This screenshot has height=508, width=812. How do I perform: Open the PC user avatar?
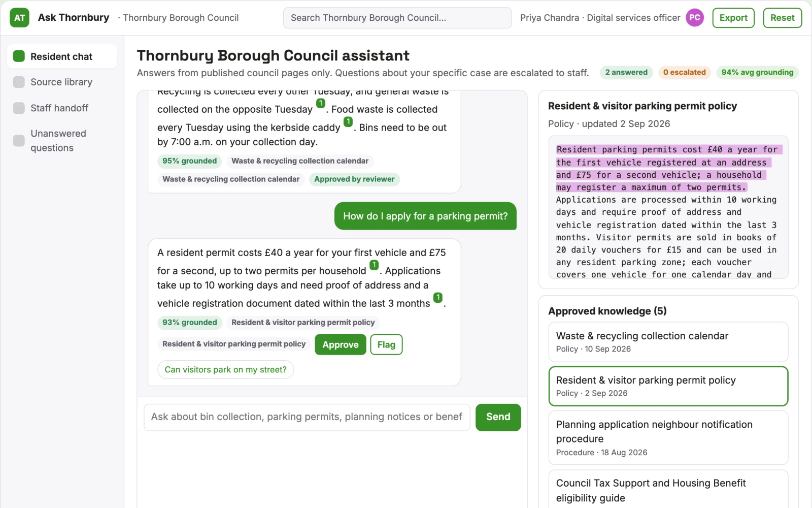pyautogui.click(x=695, y=18)
